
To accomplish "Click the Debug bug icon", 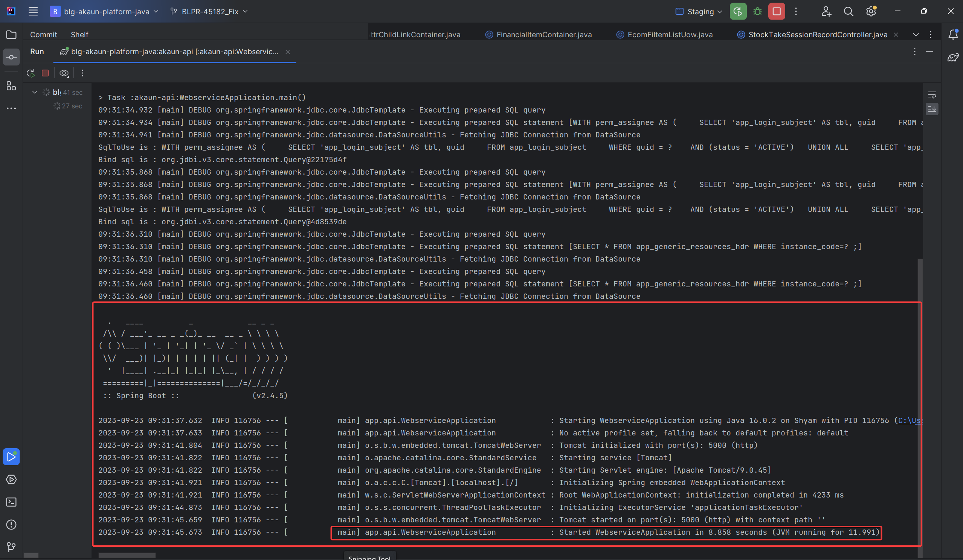I will tap(757, 11).
